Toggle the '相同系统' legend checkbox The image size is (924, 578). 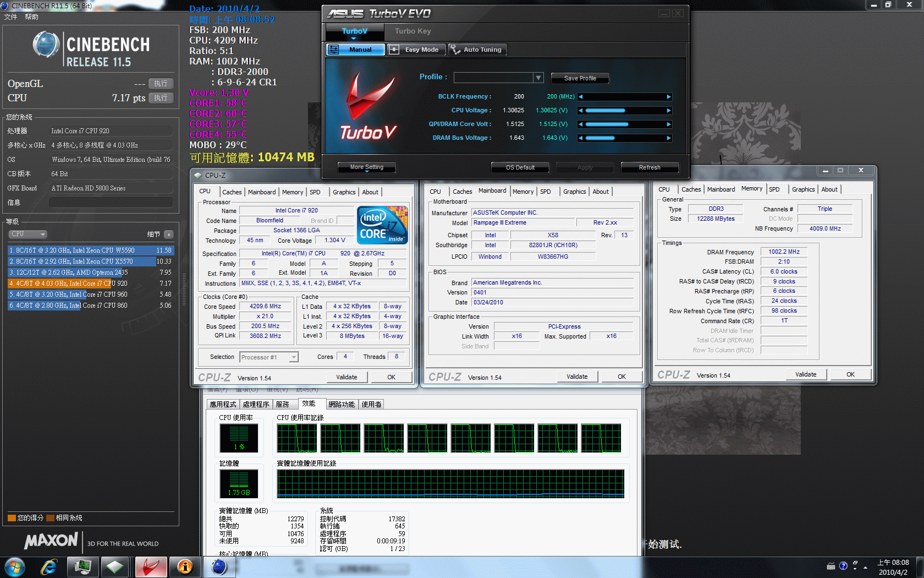click(50, 518)
